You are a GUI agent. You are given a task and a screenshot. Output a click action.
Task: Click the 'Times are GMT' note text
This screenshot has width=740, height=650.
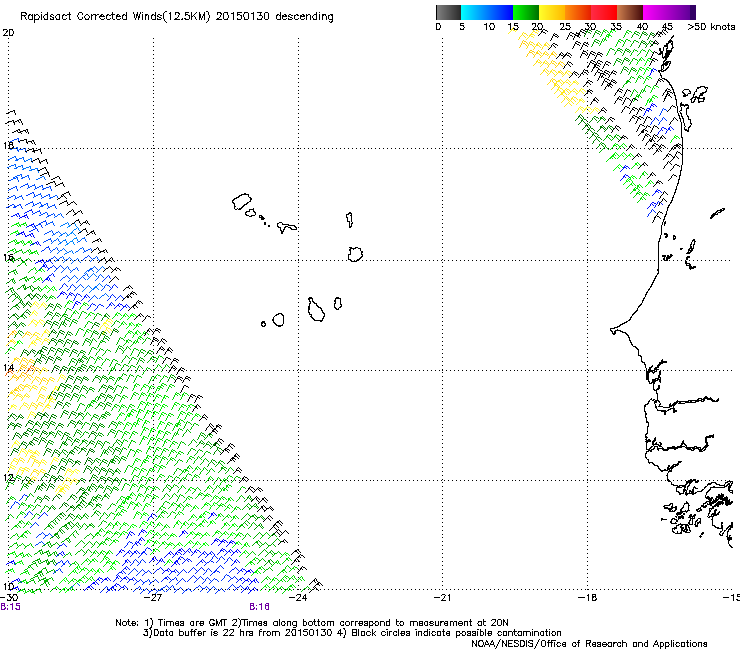tap(193, 623)
